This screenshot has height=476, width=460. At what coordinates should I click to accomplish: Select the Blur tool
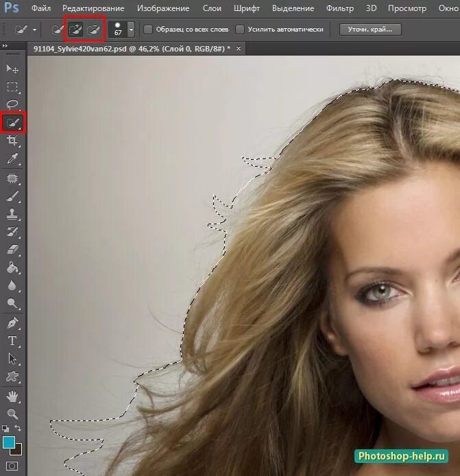tap(12, 285)
